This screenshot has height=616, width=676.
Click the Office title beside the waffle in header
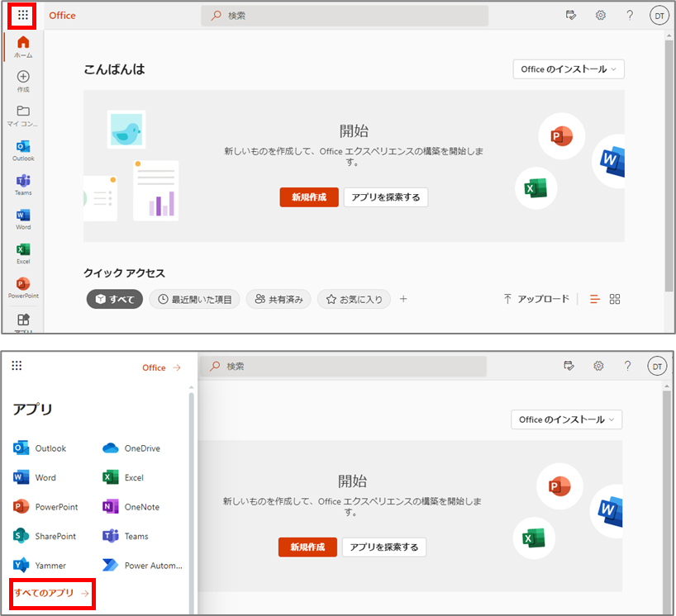(62, 16)
